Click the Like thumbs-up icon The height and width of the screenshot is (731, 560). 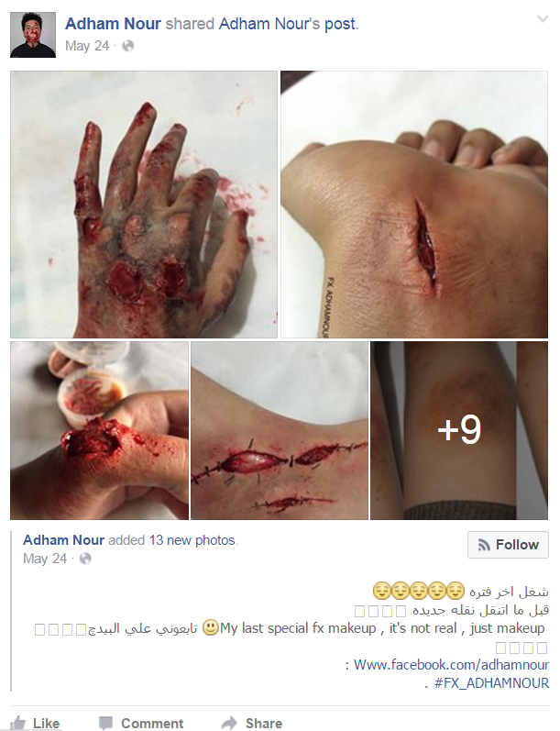17,723
